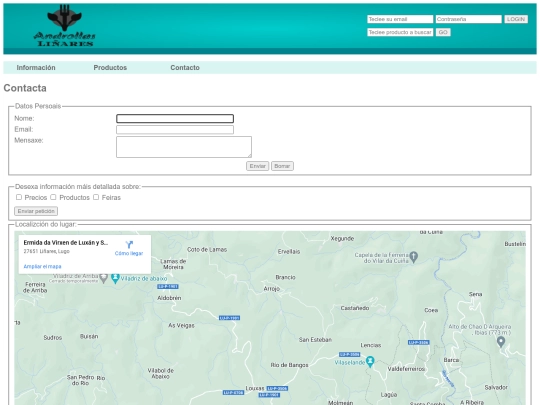This screenshot has height=405, width=540.
Task: Click the Coto de Lamas map label
Action: pyautogui.click(x=207, y=249)
